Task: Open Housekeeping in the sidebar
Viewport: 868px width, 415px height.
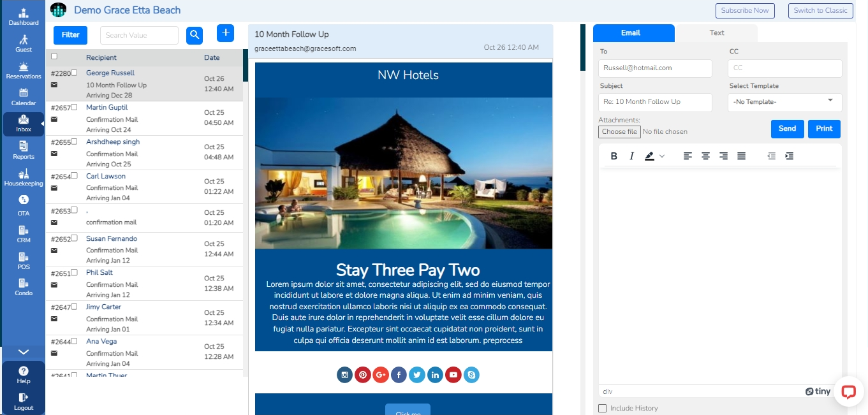Action: point(24,177)
